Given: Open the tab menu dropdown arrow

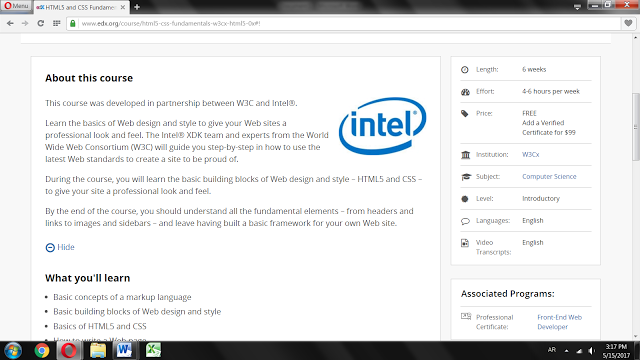Looking at the screenshot, I should point(577,7).
